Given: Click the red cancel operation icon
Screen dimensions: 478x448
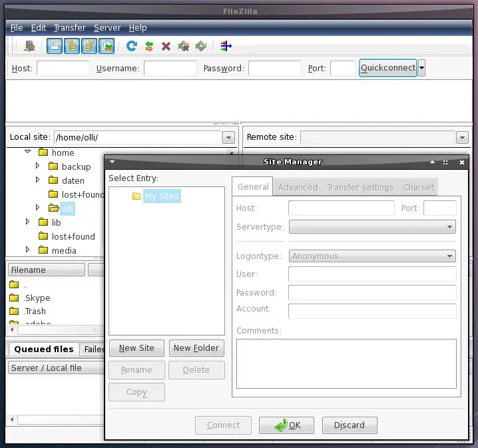Looking at the screenshot, I should [x=166, y=47].
